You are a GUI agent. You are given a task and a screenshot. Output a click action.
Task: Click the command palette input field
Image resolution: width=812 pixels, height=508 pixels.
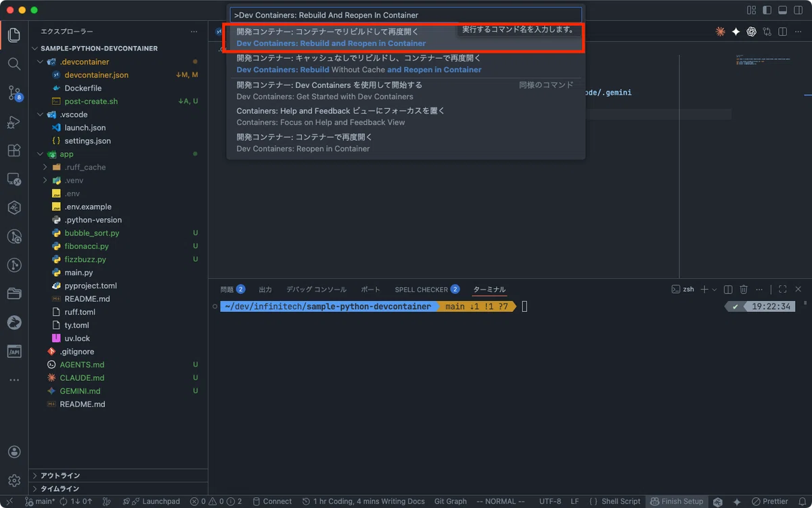(x=405, y=15)
